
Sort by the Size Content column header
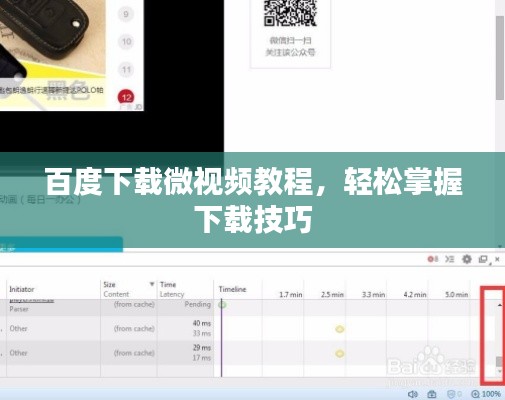(x=128, y=289)
